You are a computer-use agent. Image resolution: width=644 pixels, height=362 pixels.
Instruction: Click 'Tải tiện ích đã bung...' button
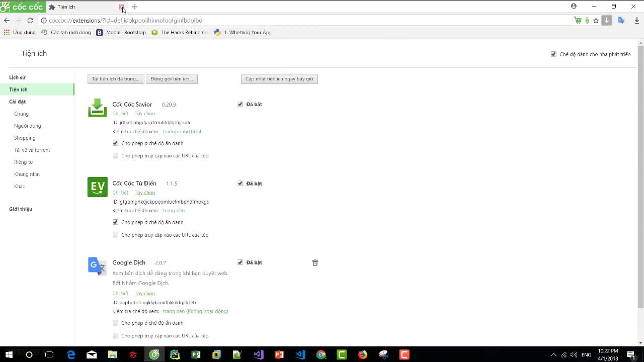tap(116, 79)
